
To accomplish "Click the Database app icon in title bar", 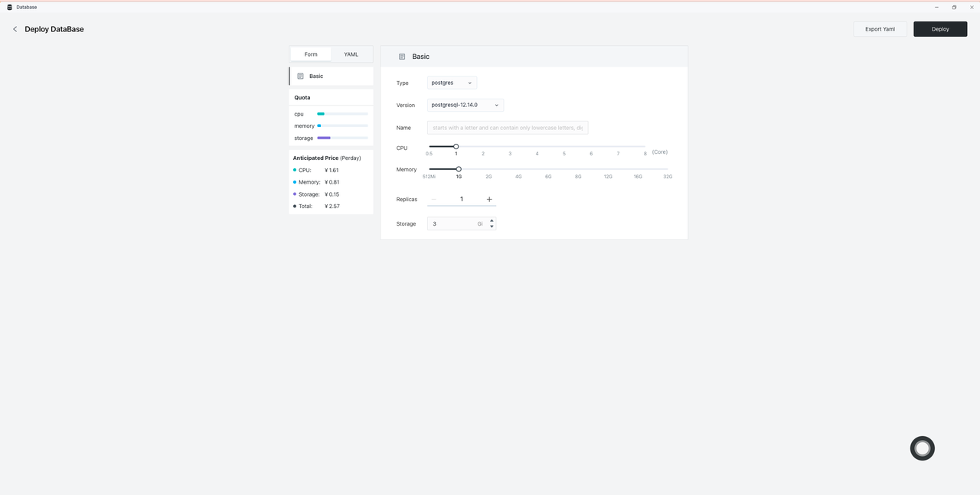I will [9, 7].
